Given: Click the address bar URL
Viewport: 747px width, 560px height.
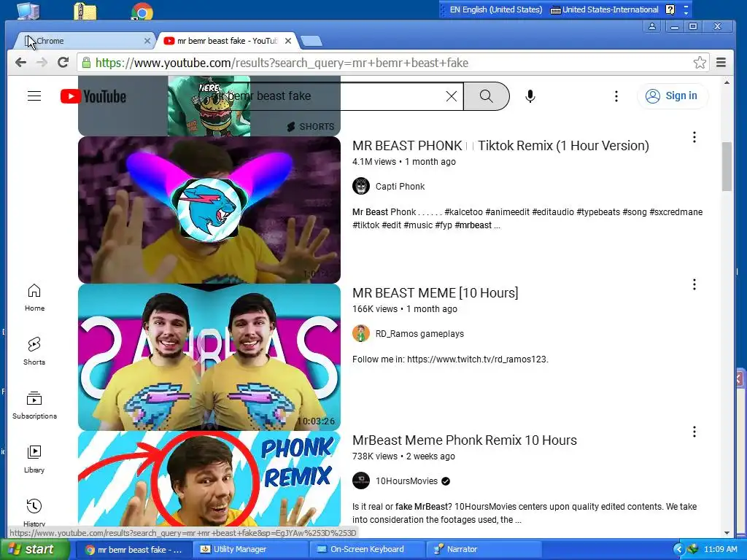Looking at the screenshot, I should (282, 63).
